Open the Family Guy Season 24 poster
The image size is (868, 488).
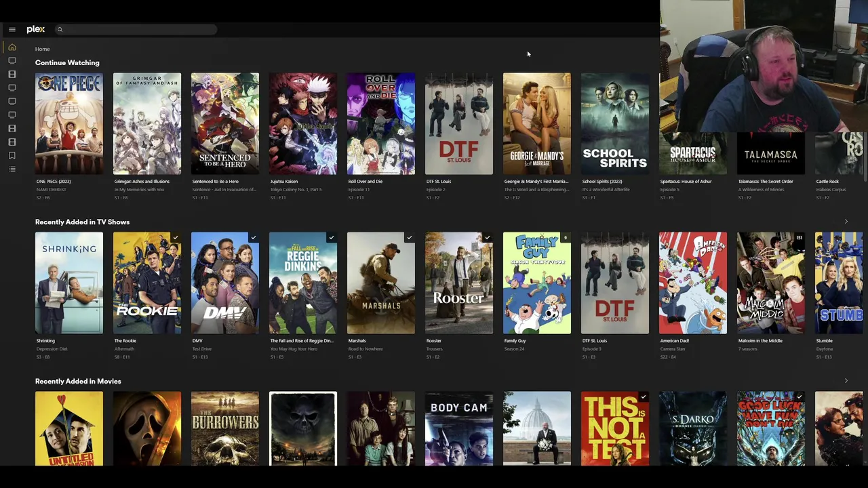(x=537, y=283)
